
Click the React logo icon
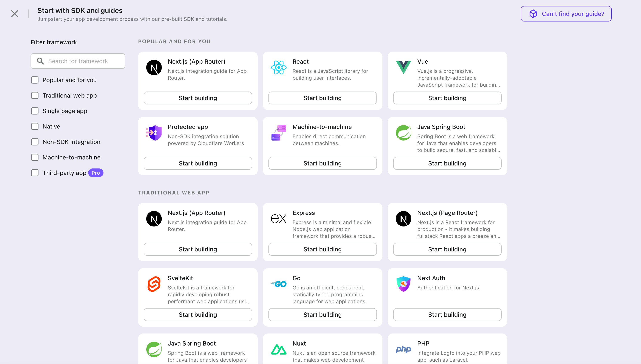coord(279,67)
